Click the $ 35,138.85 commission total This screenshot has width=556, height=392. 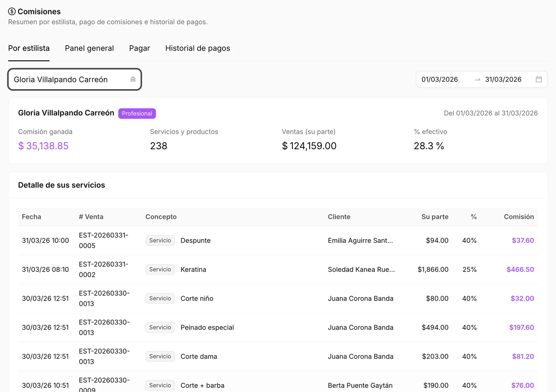(x=43, y=146)
